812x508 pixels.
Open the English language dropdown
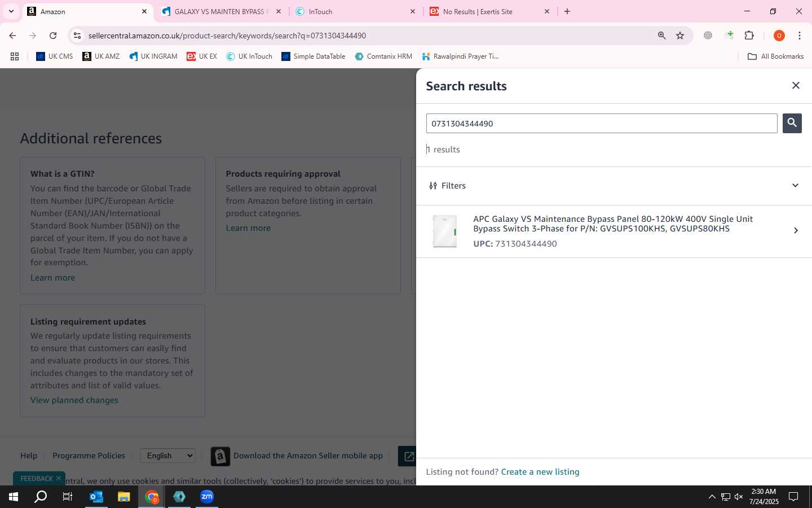(168, 456)
